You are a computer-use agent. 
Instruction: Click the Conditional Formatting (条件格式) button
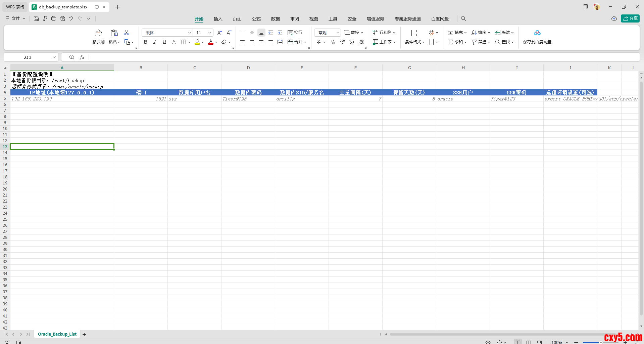coord(414,37)
